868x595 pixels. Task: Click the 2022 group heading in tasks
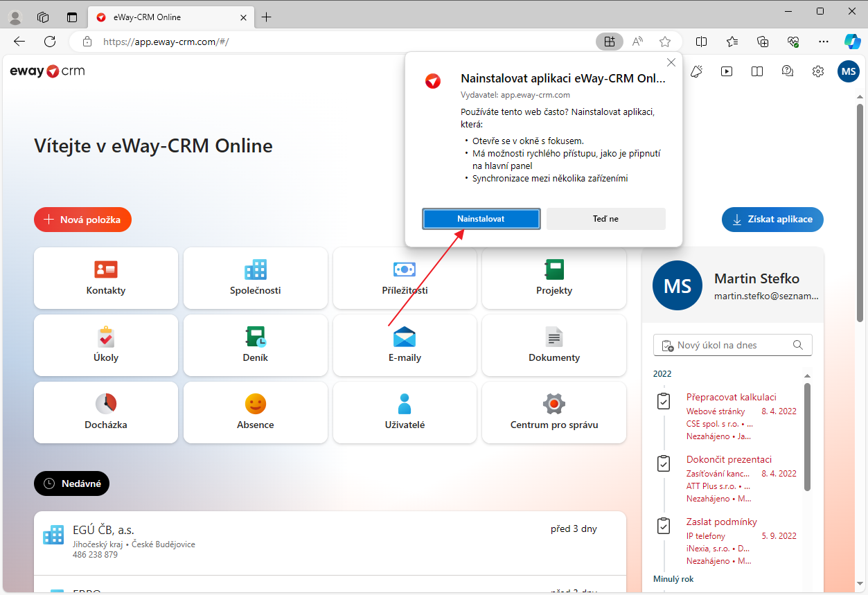tap(662, 373)
